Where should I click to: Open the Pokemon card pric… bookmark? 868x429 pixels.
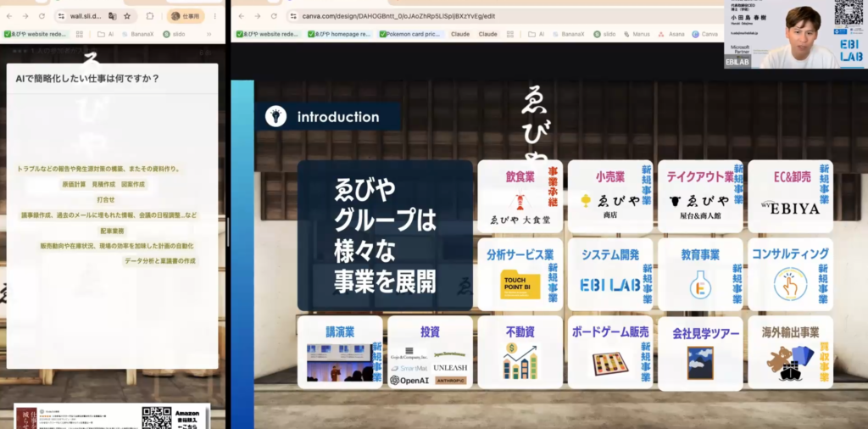tap(411, 34)
